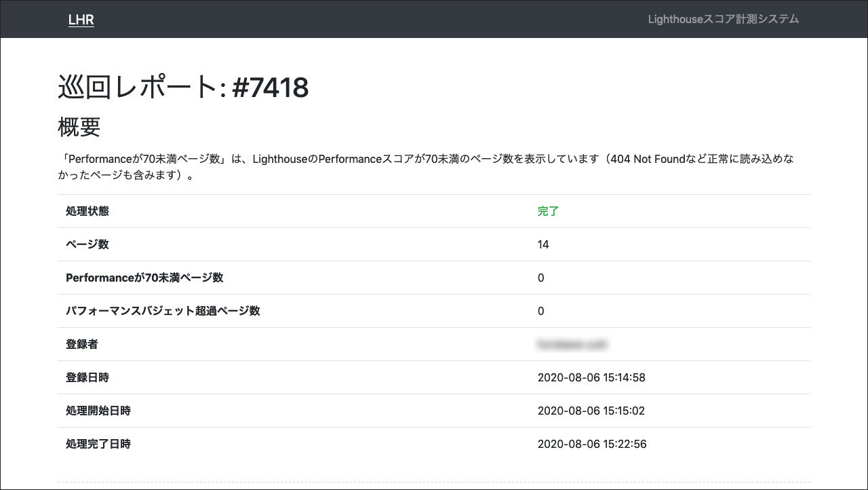868x490 pixels.
Task: Click the Performanceが70未満ページ数 label
Action: [144, 278]
